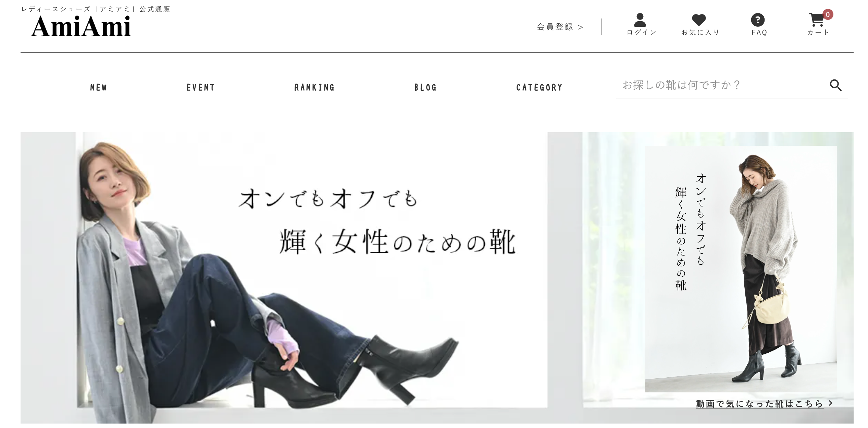
Task: Click the search magnifier icon
Action: [x=835, y=85]
